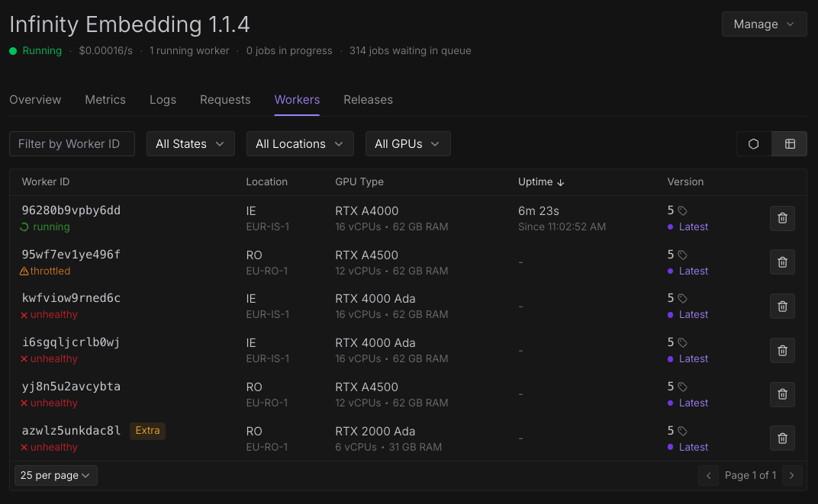
Task: Focus the Filter by Worker ID field
Action: click(72, 143)
